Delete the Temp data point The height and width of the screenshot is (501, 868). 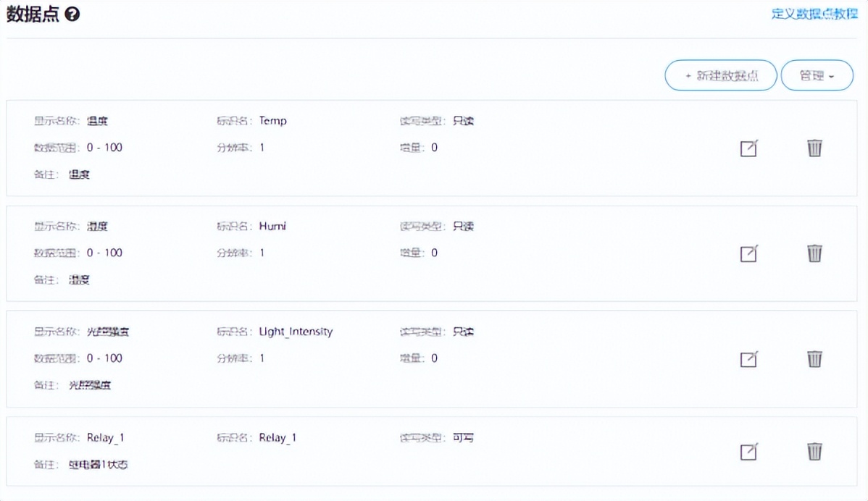point(814,148)
